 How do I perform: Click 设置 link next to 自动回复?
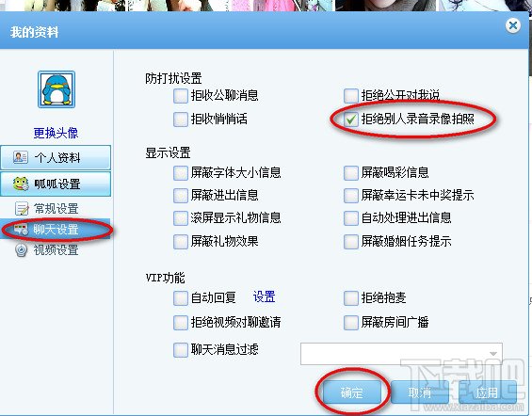coord(264,297)
